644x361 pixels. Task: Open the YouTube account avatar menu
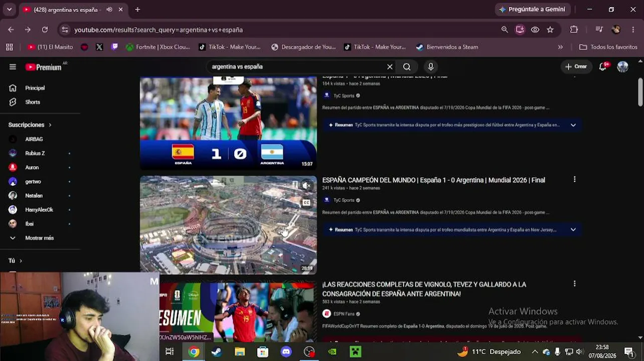tap(623, 67)
